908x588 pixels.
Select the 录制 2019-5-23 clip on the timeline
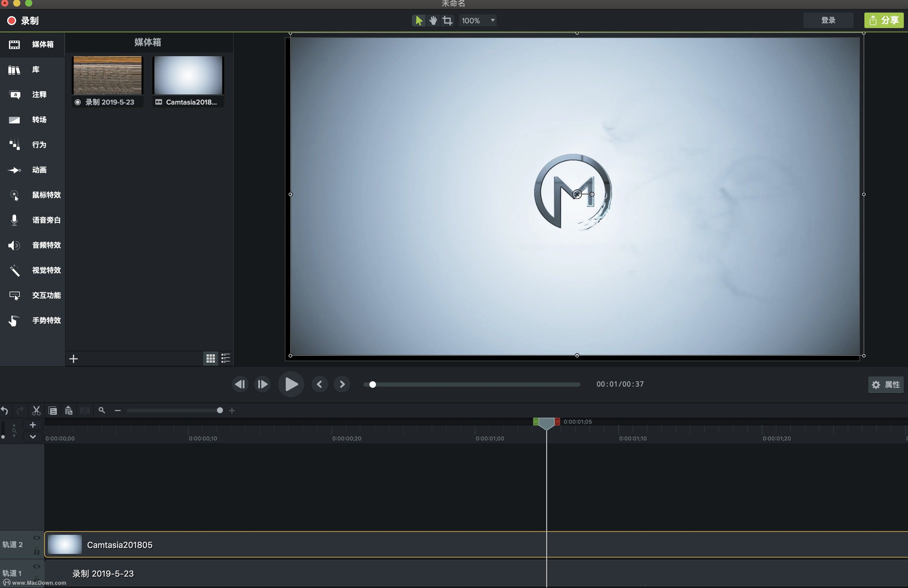click(x=476, y=574)
